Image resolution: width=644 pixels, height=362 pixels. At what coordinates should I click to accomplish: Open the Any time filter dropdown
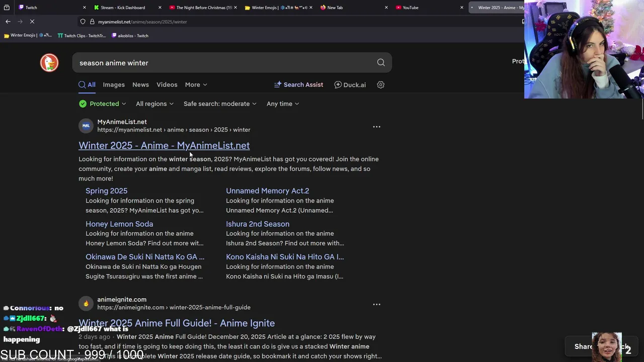283,104
